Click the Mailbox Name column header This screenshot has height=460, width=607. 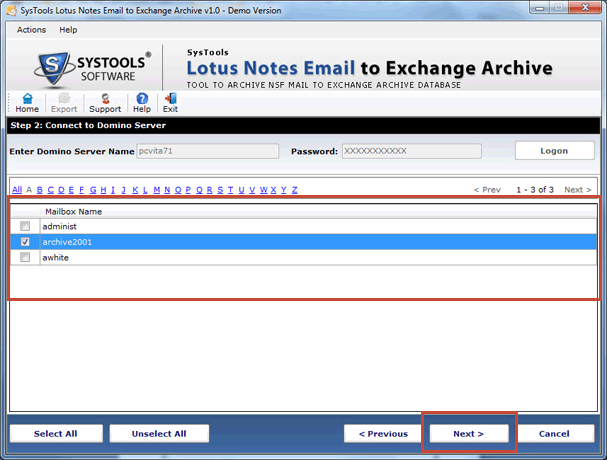pyautogui.click(x=74, y=212)
